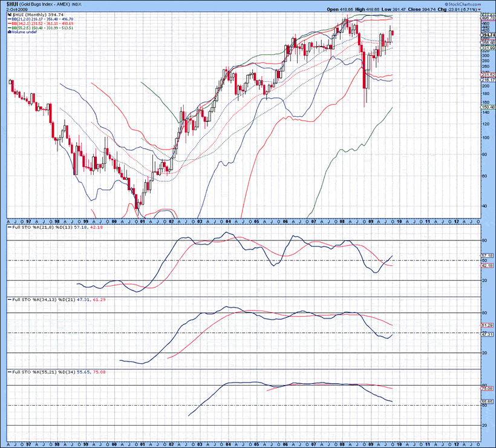
Task: Click the 57.18 stochastic value tag
Action: [x=488, y=255]
